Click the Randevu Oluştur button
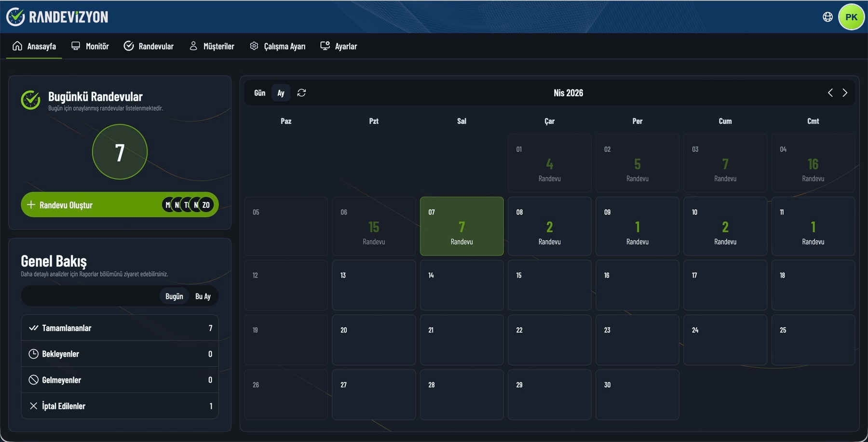The height and width of the screenshot is (442, 868). click(120, 204)
